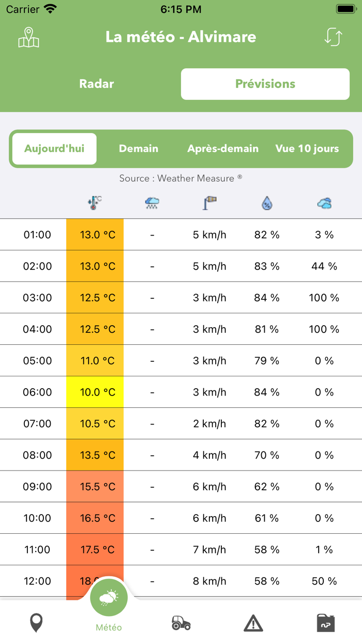Open the map location icon
This screenshot has height=644, width=362.
coord(28,37)
